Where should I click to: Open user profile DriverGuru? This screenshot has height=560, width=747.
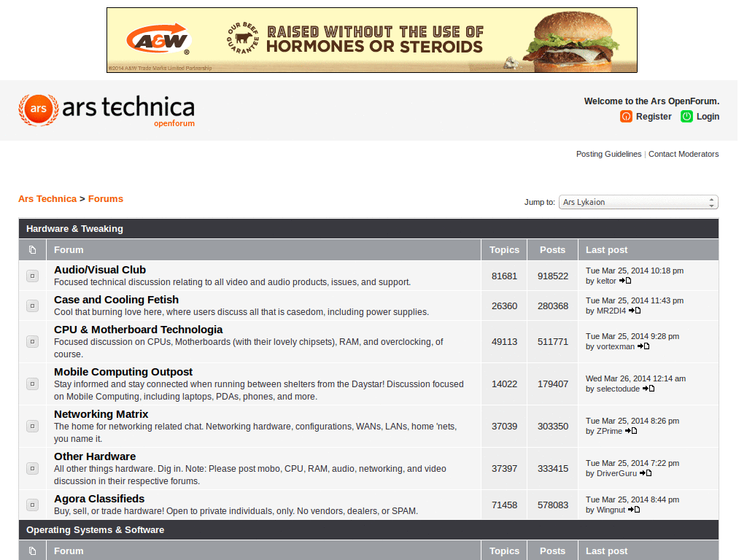617,473
